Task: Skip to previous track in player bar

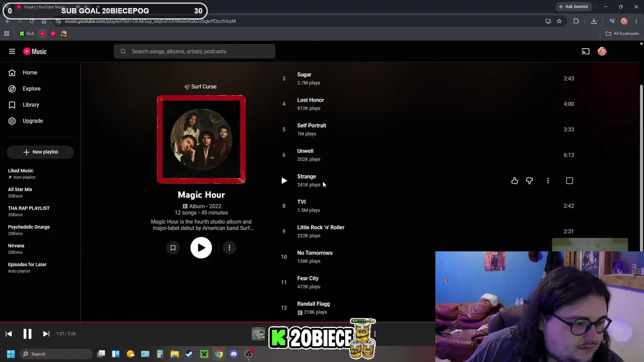Action: [x=9, y=334]
